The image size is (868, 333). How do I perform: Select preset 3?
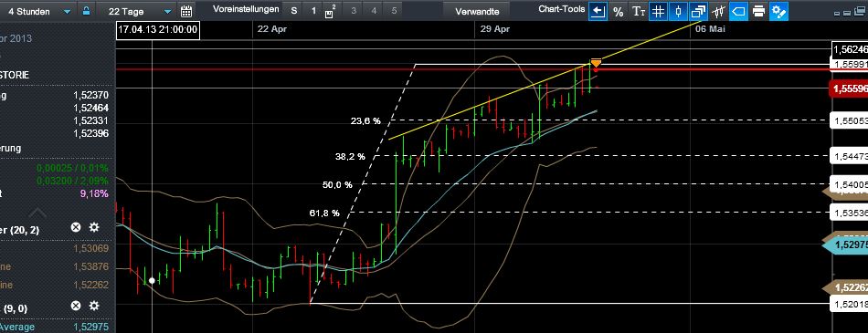[354, 11]
